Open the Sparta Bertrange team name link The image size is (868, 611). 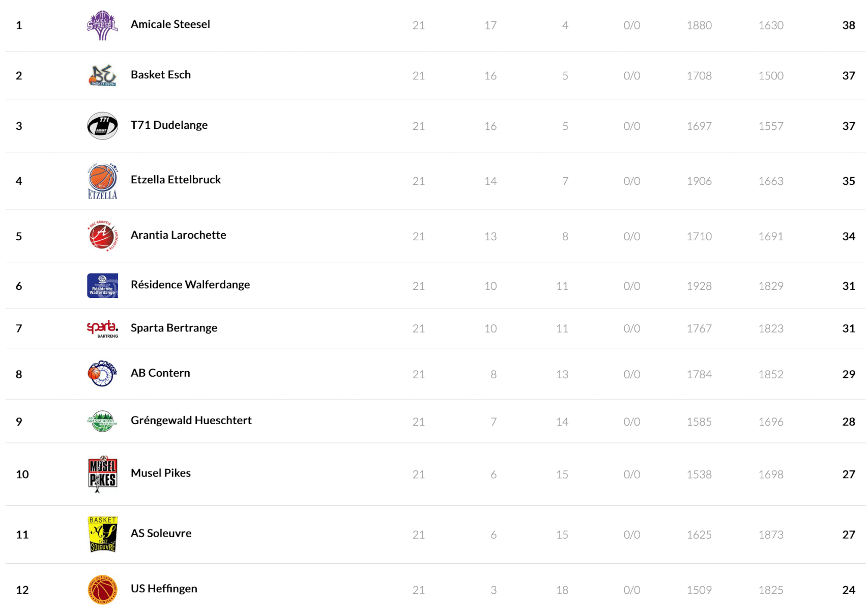[174, 328]
